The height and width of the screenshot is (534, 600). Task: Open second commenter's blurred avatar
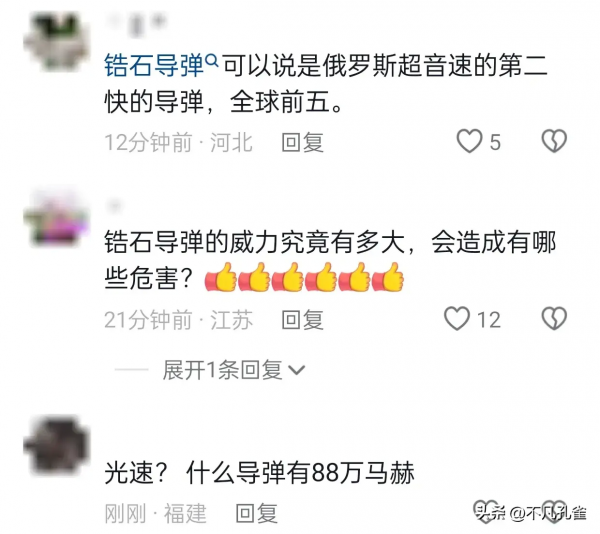tap(56, 218)
